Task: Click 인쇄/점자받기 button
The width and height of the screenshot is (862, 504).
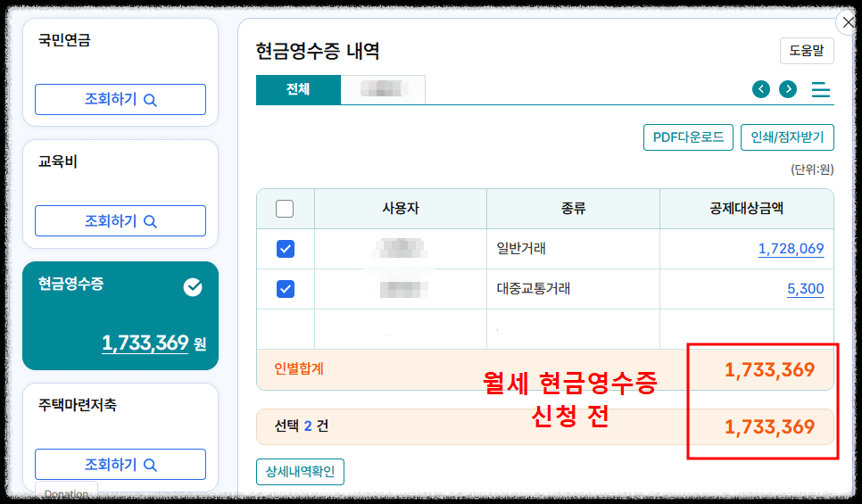Action: [787, 136]
